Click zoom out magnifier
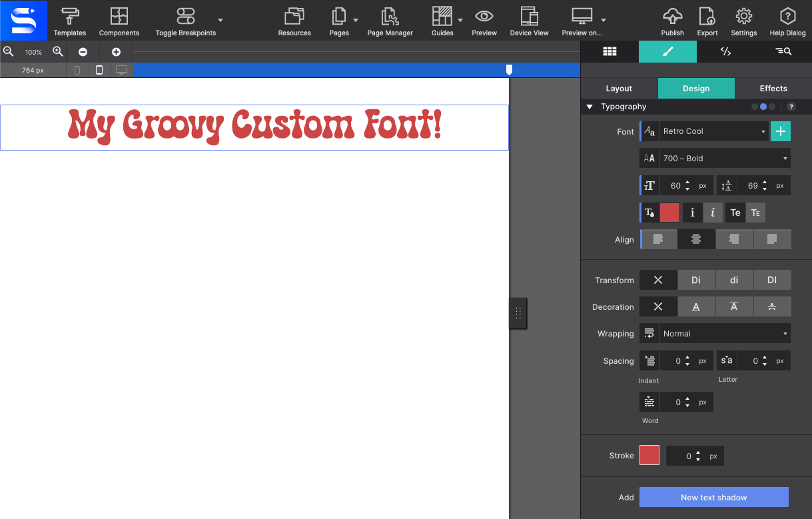This screenshot has width=812, height=519. pyautogui.click(x=9, y=51)
